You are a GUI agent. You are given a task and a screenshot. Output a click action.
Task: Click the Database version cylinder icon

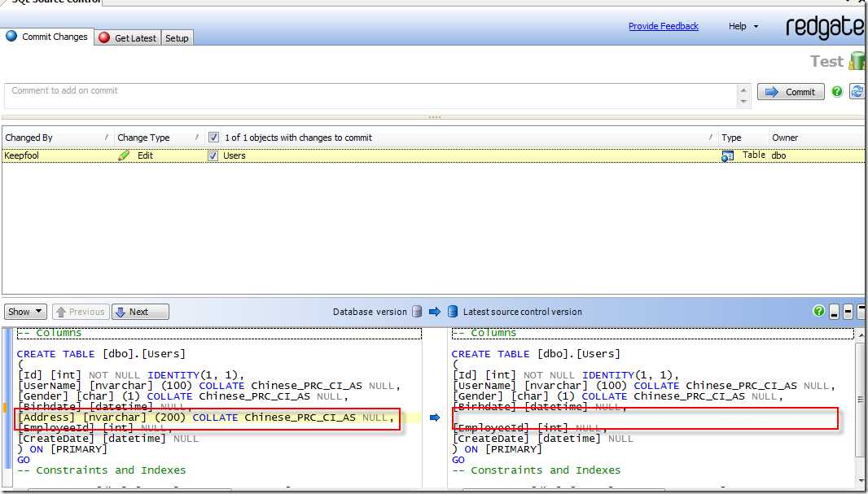tap(417, 312)
